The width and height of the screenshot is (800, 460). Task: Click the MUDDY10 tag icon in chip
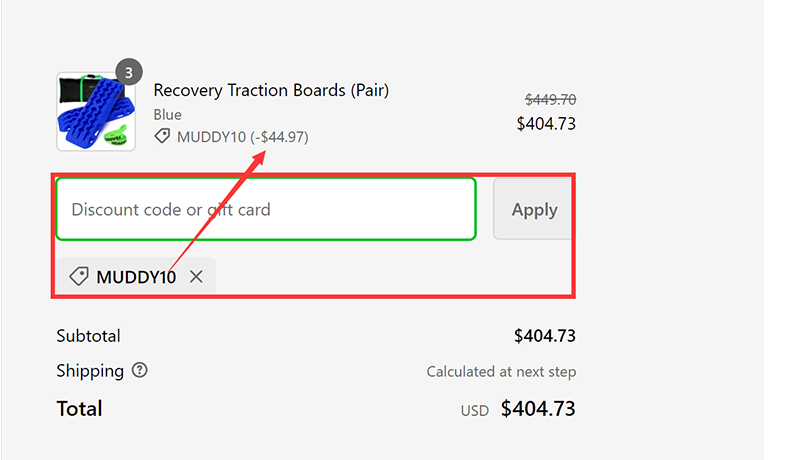pyautogui.click(x=79, y=276)
